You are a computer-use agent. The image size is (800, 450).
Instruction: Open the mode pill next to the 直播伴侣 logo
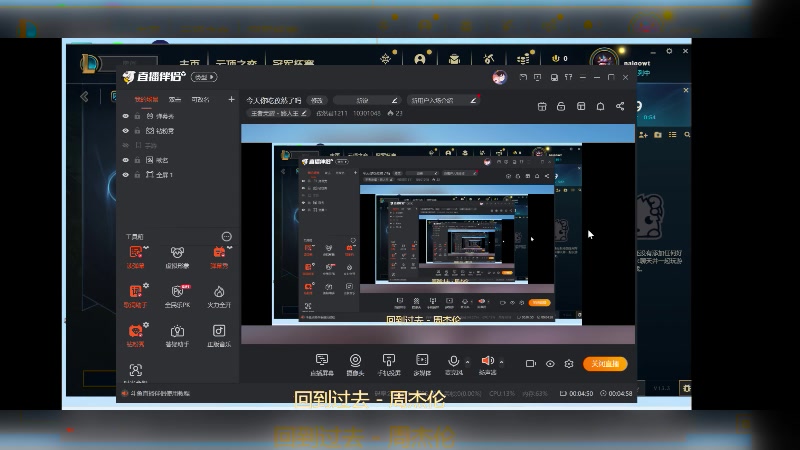pos(204,77)
